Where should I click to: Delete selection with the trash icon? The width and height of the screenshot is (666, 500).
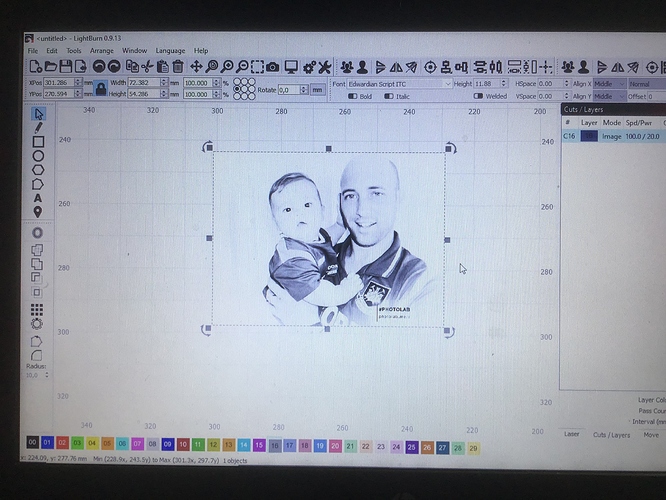(178, 67)
